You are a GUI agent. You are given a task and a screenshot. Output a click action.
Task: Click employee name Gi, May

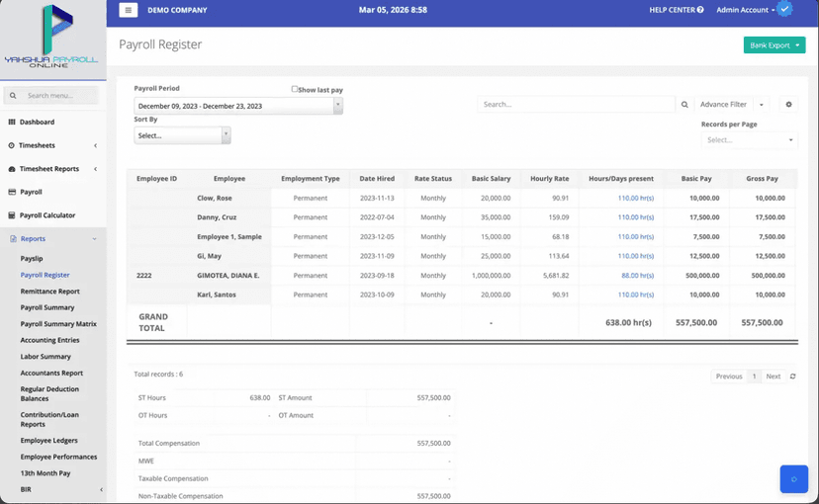[x=209, y=256]
